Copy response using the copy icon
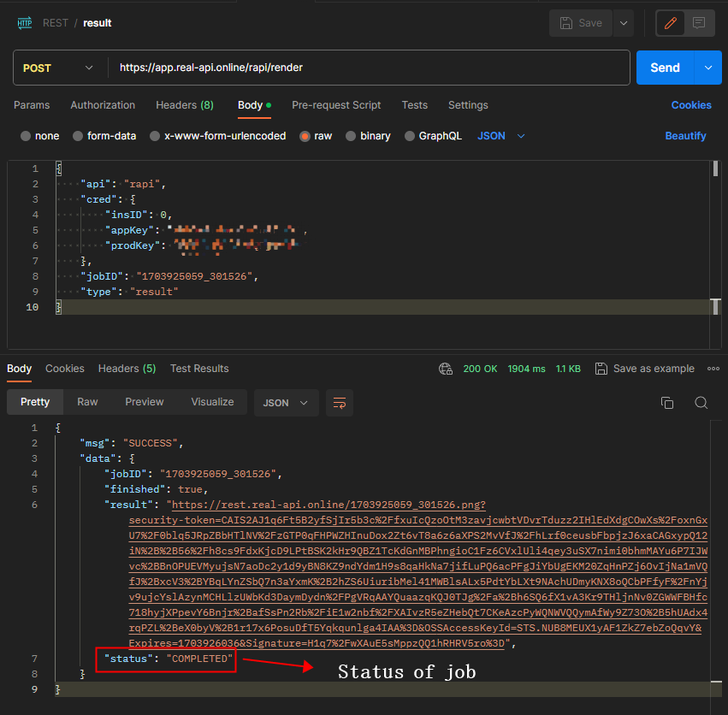 point(667,403)
